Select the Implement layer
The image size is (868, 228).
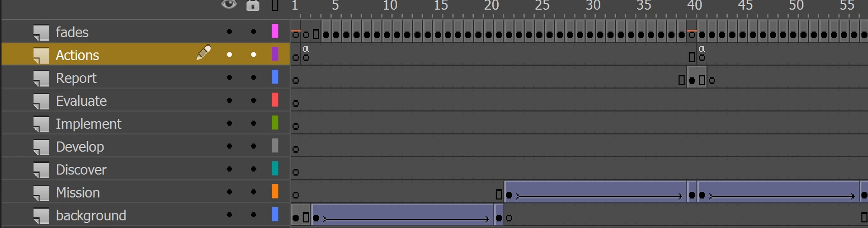[145, 124]
